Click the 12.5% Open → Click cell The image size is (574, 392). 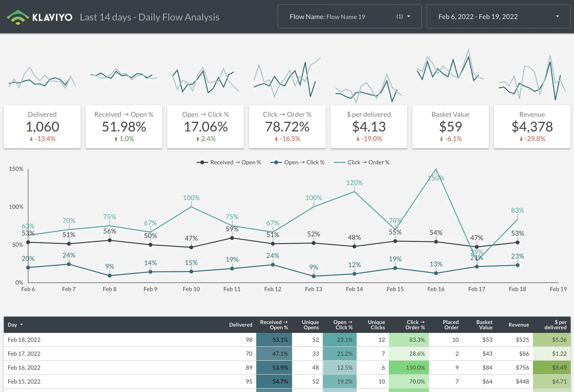pos(340,368)
